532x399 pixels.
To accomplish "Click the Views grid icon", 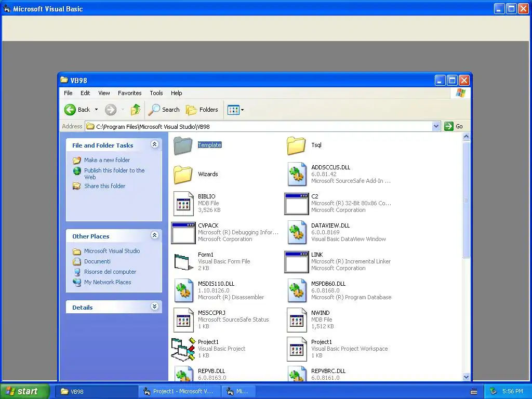I will [x=233, y=110].
